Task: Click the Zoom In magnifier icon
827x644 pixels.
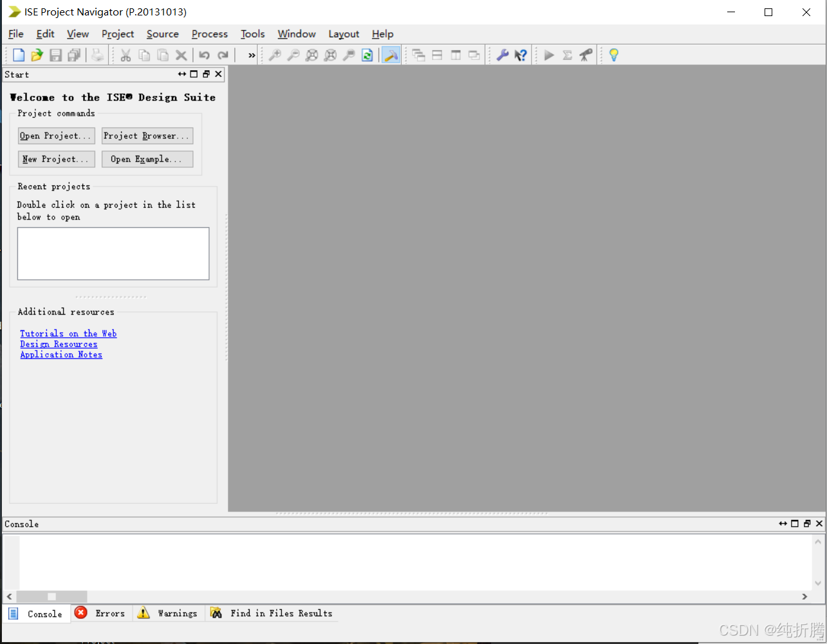Action: pos(275,55)
